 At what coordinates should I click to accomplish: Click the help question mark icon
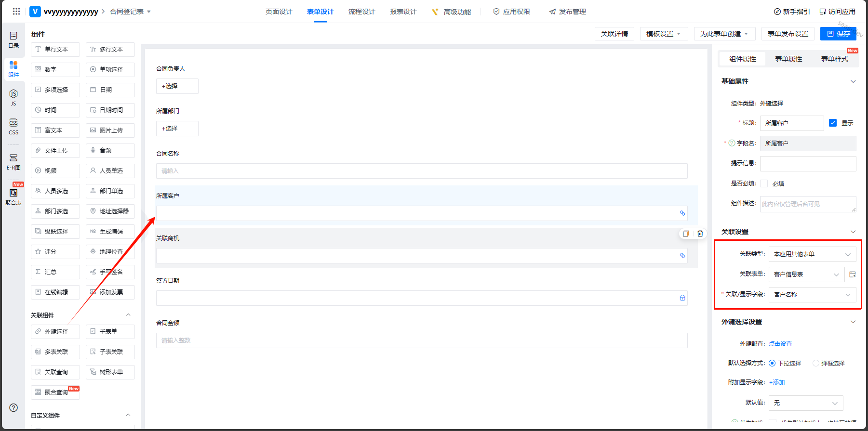coord(13,407)
